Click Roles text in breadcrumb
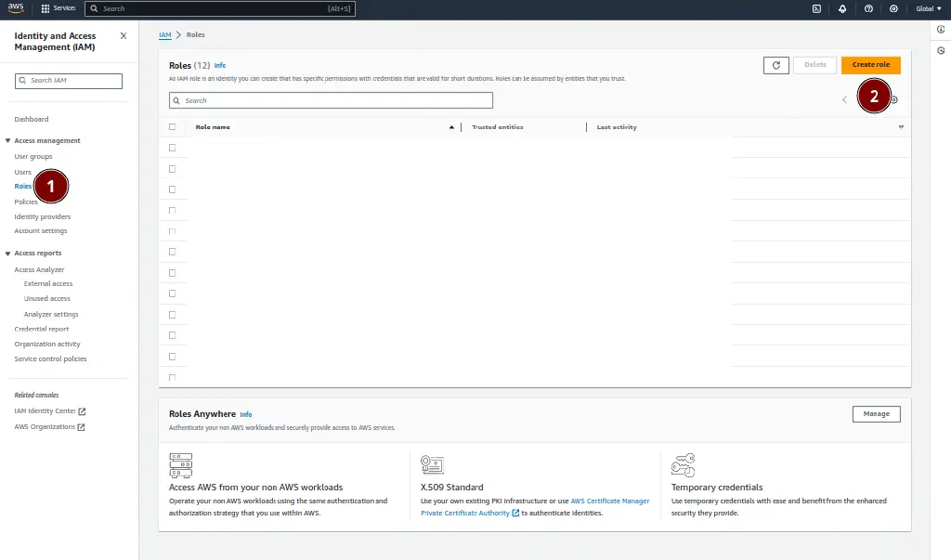The image size is (951, 560). pos(195,35)
